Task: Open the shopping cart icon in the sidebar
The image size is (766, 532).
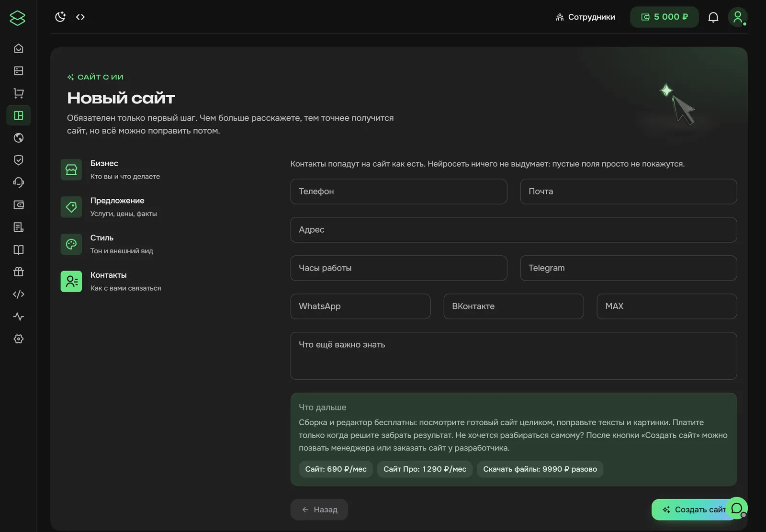Action: tap(19, 93)
